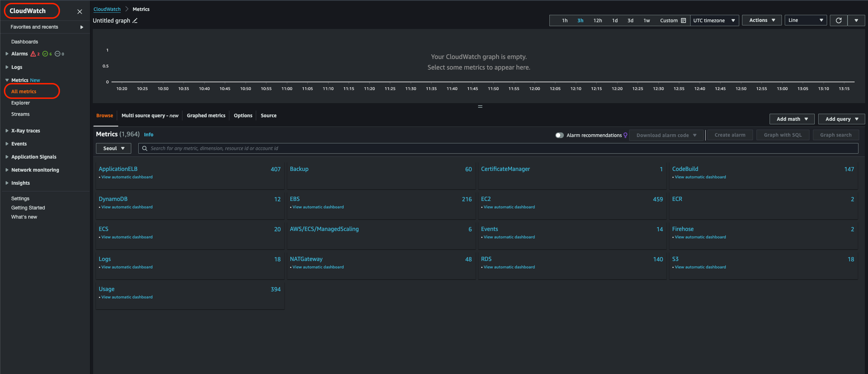Refresh the graph with the reload icon
Screen dimensions: 868x374
click(838, 20)
